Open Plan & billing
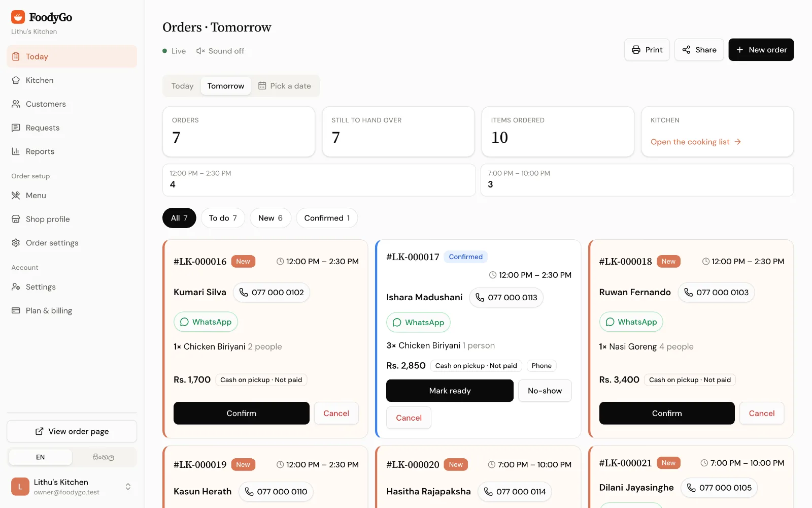 (72, 310)
